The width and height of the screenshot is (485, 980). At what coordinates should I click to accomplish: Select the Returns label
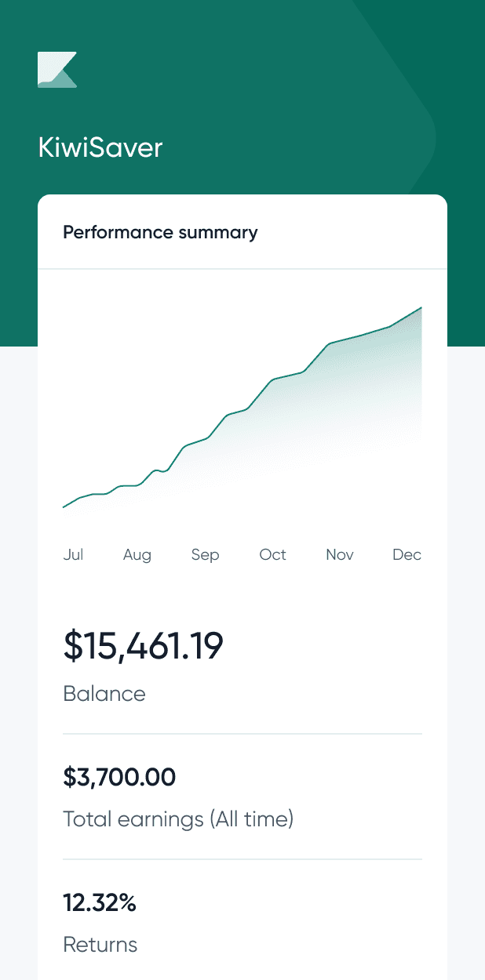pos(100,945)
